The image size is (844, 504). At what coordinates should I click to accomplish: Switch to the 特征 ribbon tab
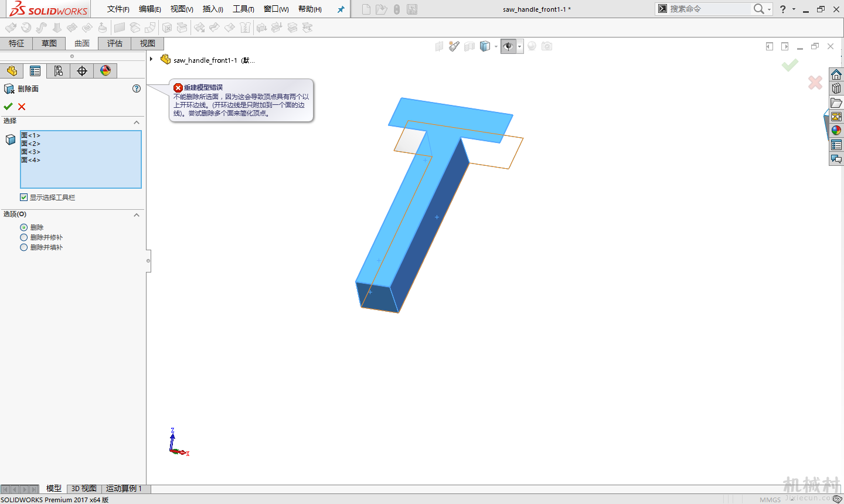coord(16,43)
